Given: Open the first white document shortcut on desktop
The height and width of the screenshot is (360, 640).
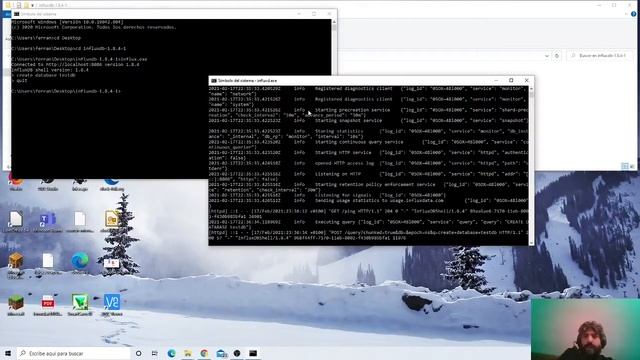Looking at the screenshot, I should [x=16, y=221].
